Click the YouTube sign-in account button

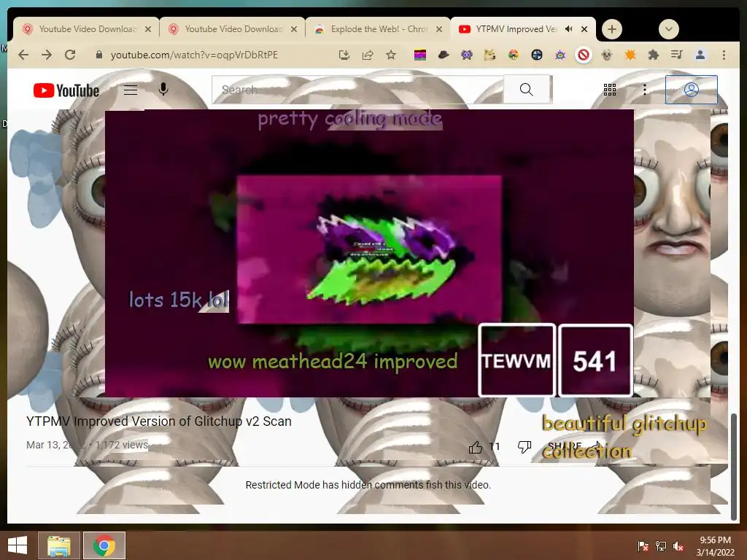692,90
